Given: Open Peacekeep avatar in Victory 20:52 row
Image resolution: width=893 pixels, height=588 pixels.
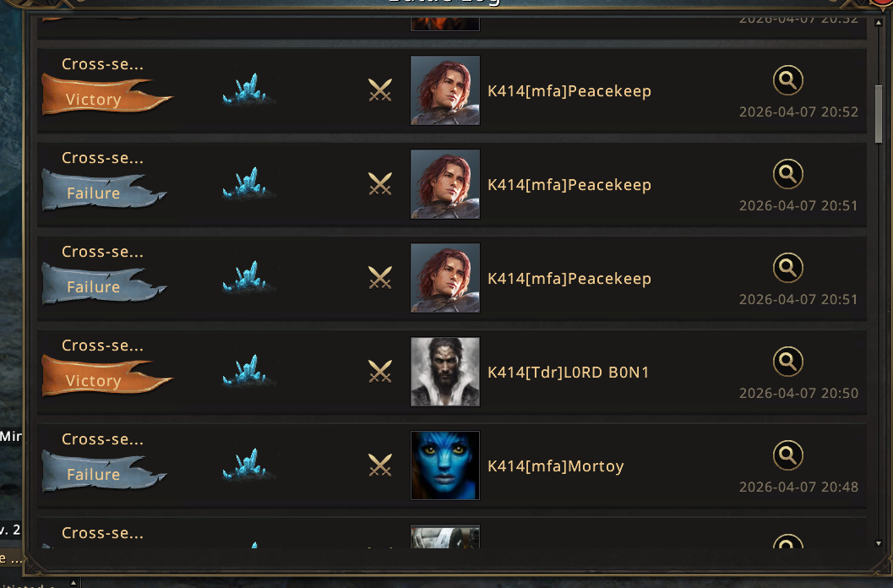Looking at the screenshot, I should pos(444,90).
